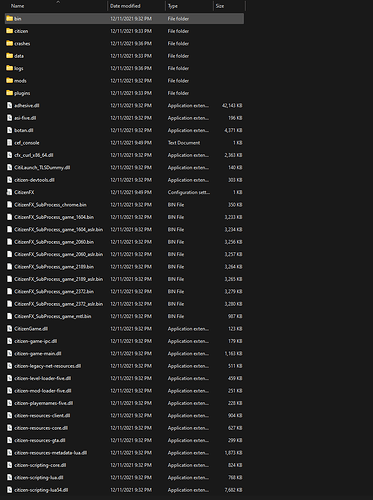Click the botan.dll file icon
This screenshot has height=500, width=373.
(x=10, y=130)
